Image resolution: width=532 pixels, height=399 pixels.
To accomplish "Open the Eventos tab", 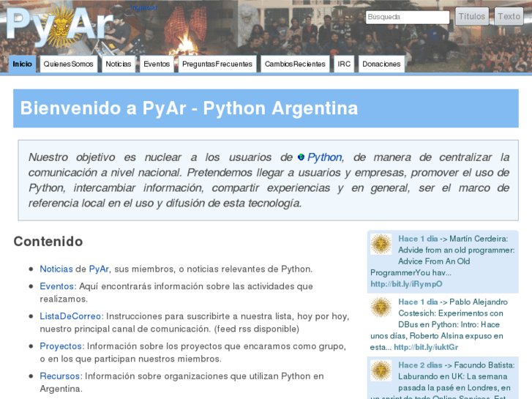I will (157, 64).
